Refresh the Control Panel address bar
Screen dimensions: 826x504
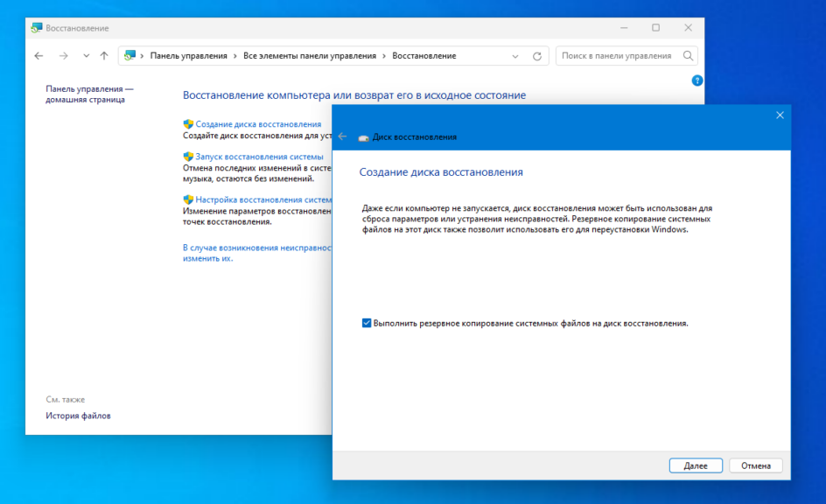(x=537, y=56)
